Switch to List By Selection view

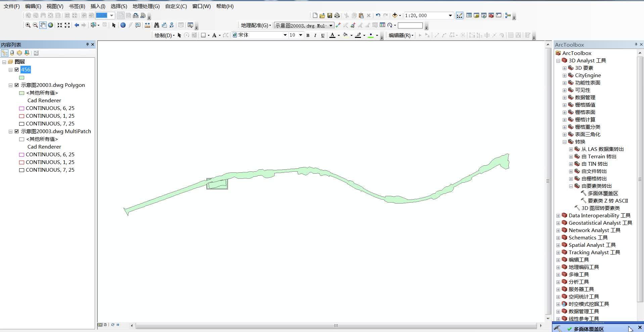point(27,53)
